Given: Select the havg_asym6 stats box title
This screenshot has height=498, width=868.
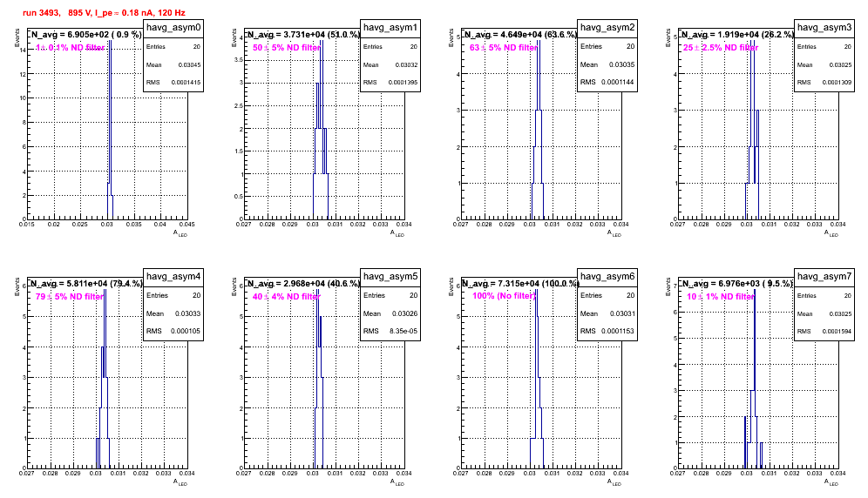Looking at the screenshot, I should (607, 277).
